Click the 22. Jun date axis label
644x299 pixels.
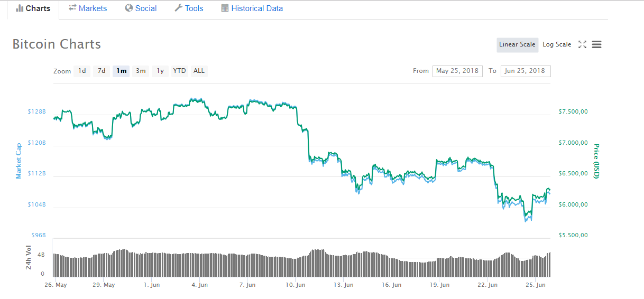[487, 285]
